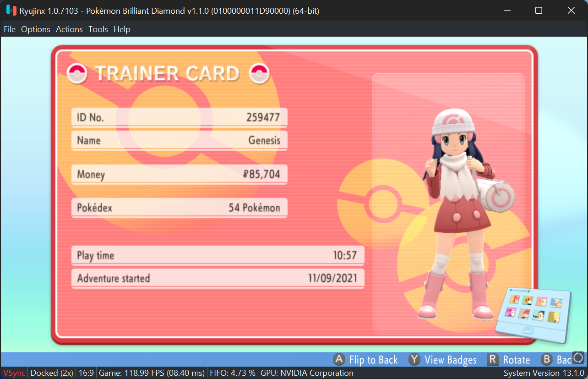
Task: Toggle VSync in the status bar
Action: 14,373
